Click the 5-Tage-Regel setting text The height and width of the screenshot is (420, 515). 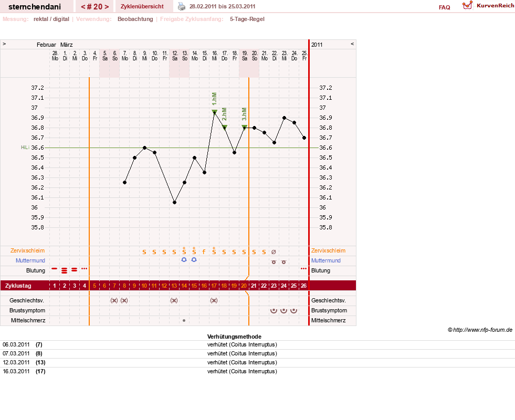pos(247,19)
